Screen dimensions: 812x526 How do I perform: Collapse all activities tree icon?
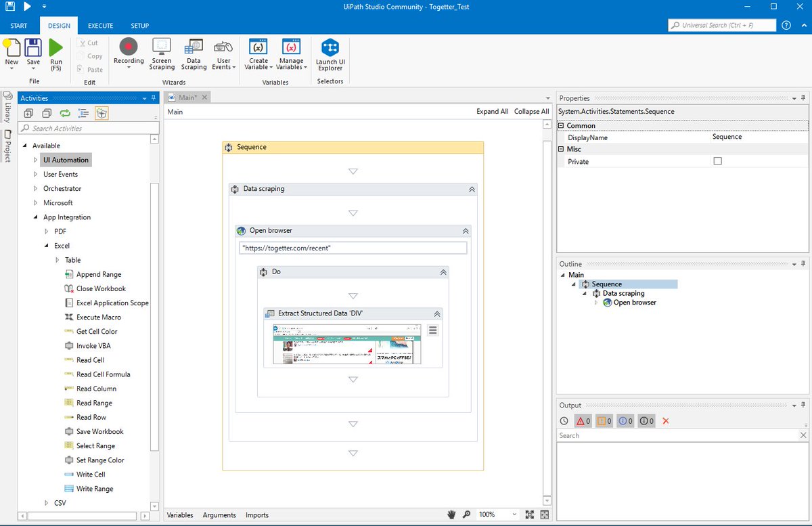[46, 113]
